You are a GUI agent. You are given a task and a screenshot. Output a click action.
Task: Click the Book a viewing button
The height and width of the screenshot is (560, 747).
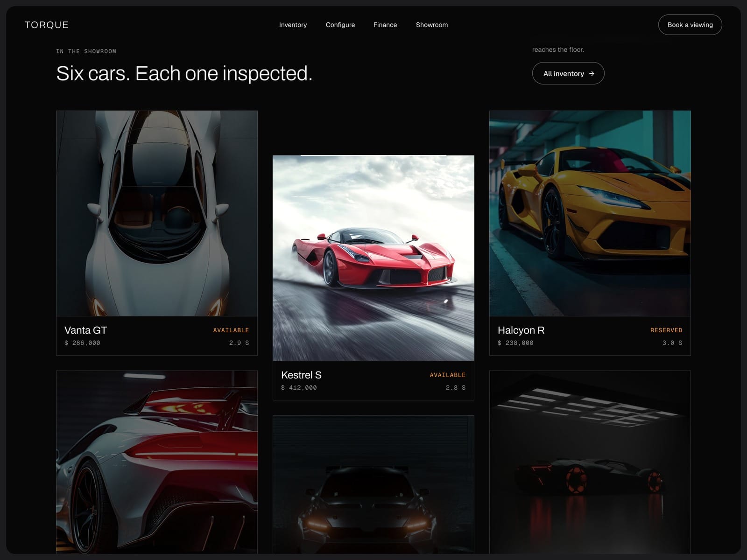point(690,25)
